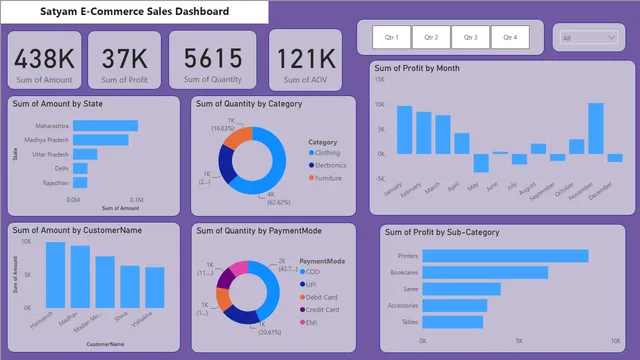This screenshot has width=640, height=360.
Task: Select the February profit bar
Action: pyautogui.click(x=424, y=133)
